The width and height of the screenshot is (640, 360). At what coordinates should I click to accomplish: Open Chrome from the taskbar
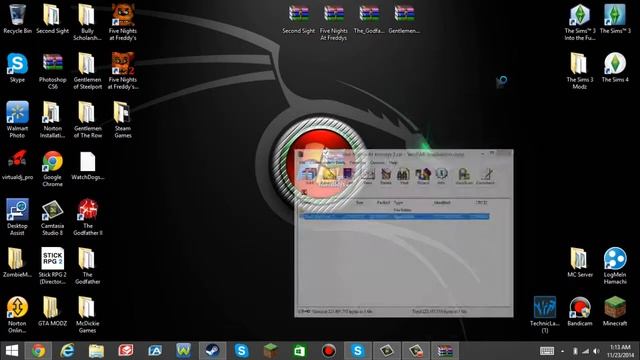click(39, 351)
